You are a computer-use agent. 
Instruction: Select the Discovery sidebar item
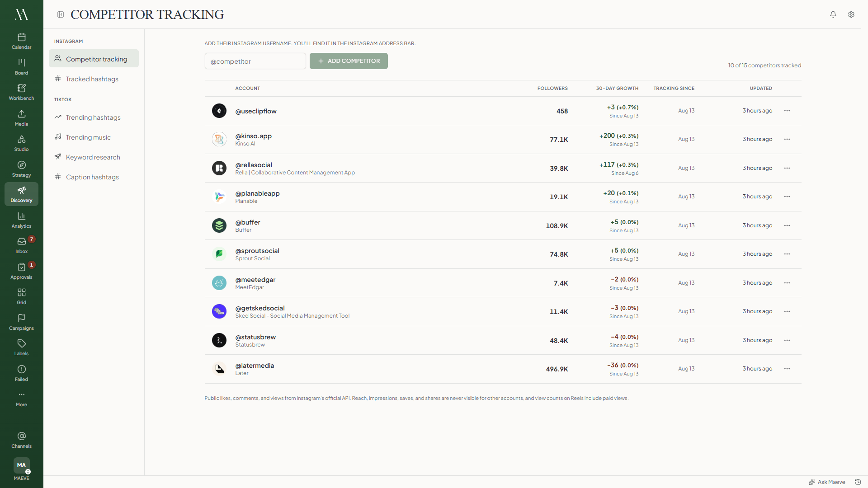click(x=21, y=194)
